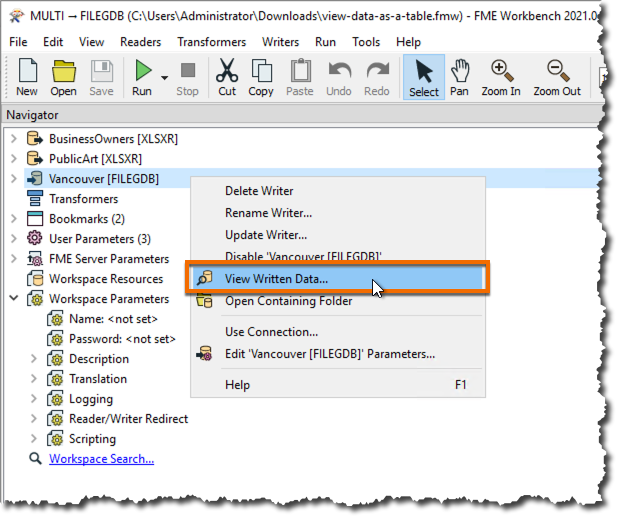The image size is (618, 516).
Task: Open the Edit menu
Action: point(53,42)
